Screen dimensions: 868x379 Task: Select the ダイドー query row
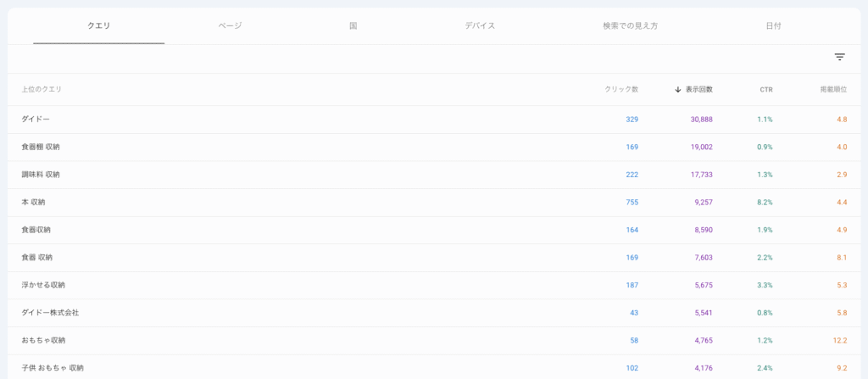pos(36,120)
